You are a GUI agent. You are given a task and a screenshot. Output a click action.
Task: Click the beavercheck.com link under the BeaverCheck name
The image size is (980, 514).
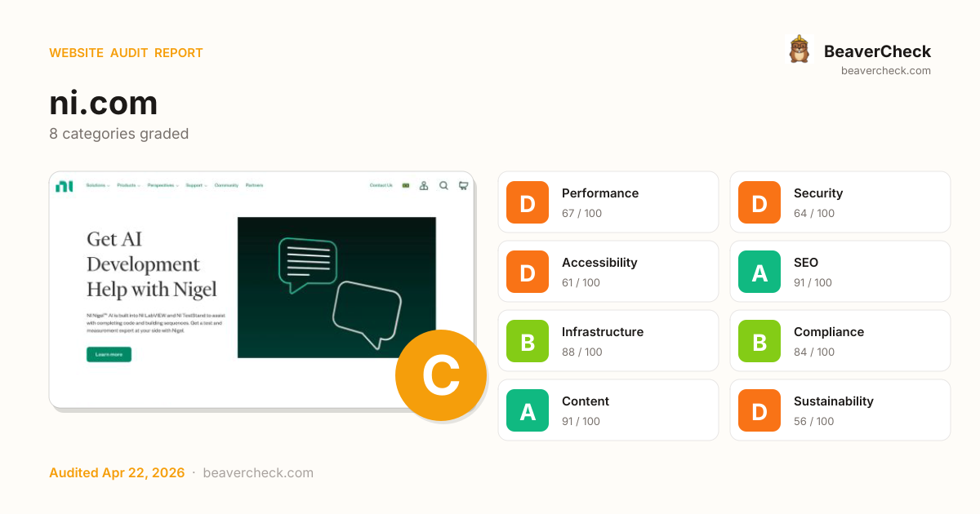tap(885, 70)
